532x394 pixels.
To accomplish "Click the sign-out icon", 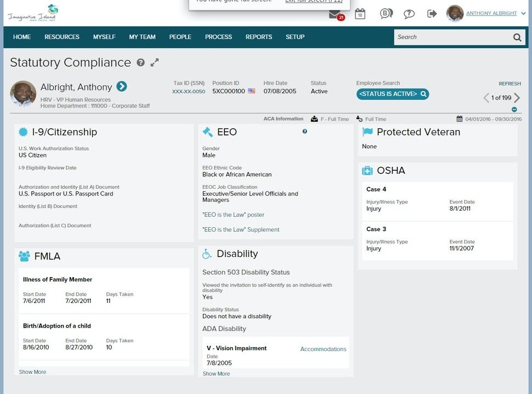I will [x=432, y=14].
